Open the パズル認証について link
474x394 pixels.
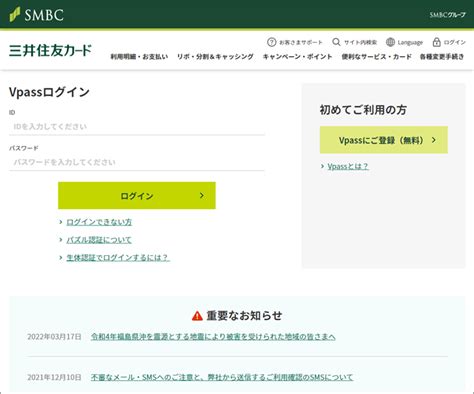99,240
